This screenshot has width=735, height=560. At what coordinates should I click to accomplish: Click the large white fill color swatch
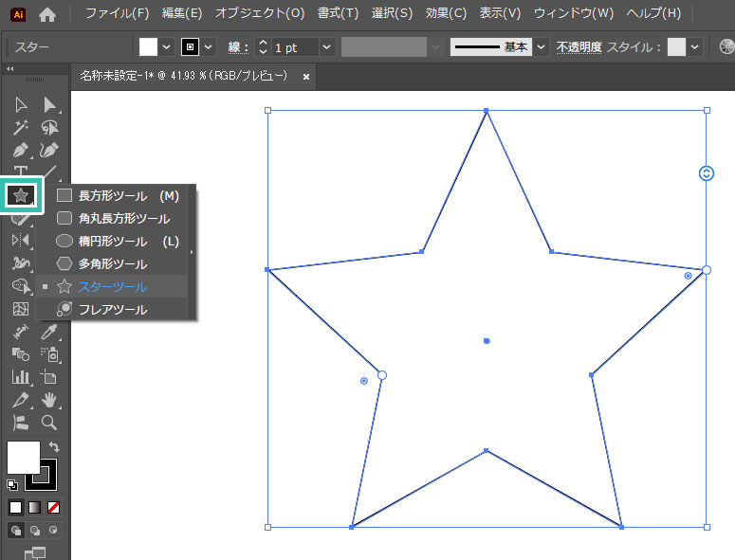click(x=23, y=457)
